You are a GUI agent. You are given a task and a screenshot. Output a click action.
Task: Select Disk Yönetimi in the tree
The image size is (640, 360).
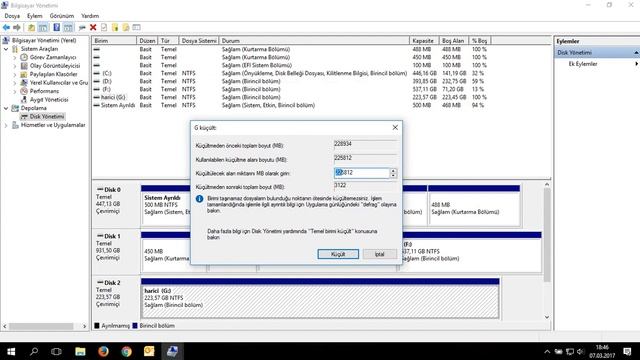point(47,116)
